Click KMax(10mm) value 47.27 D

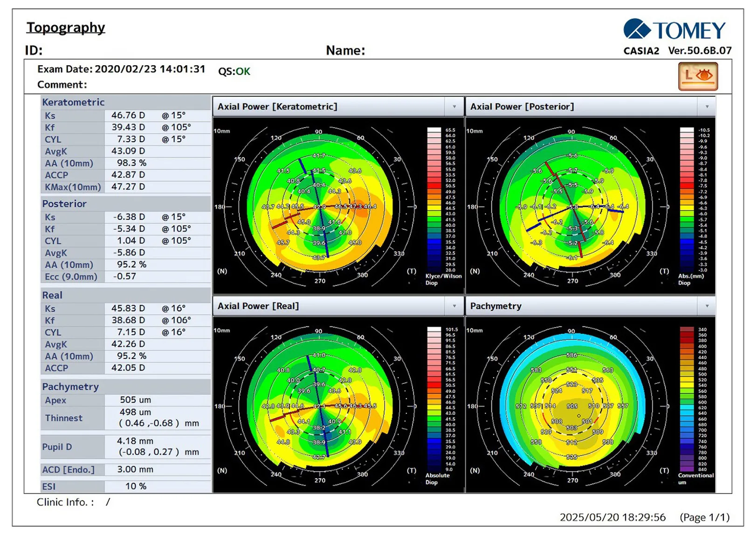click(x=128, y=186)
